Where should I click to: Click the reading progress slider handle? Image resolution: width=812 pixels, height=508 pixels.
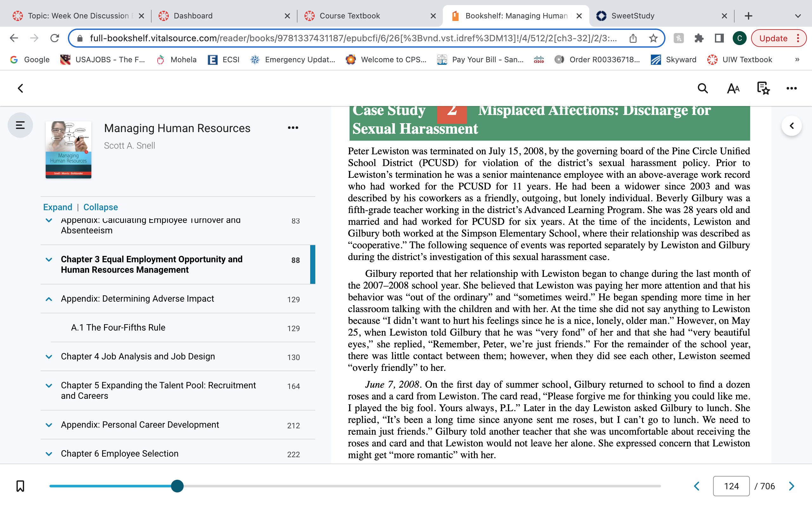177,486
